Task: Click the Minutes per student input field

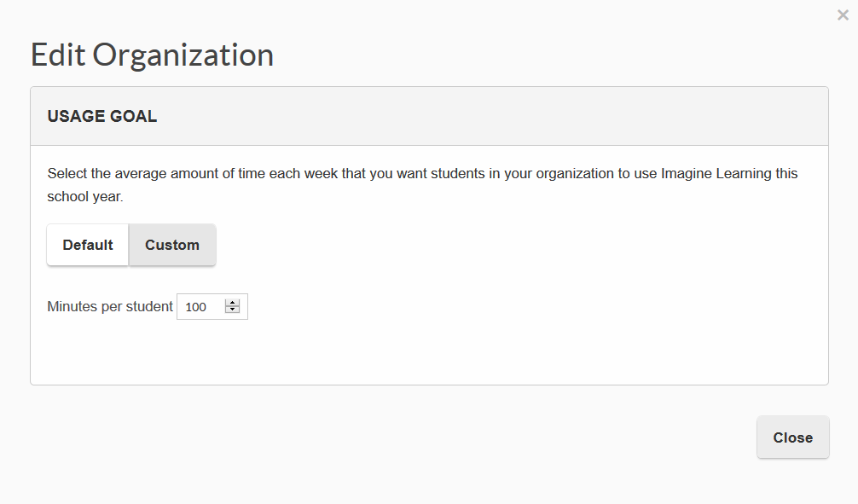Action: (201, 307)
